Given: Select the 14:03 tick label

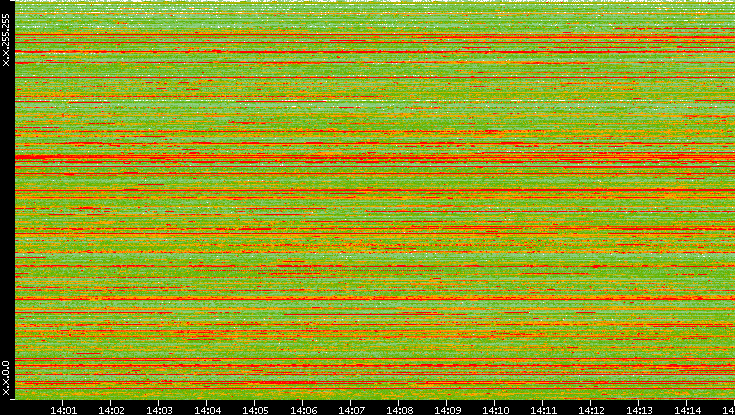Looking at the screenshot, I should 159,410.
